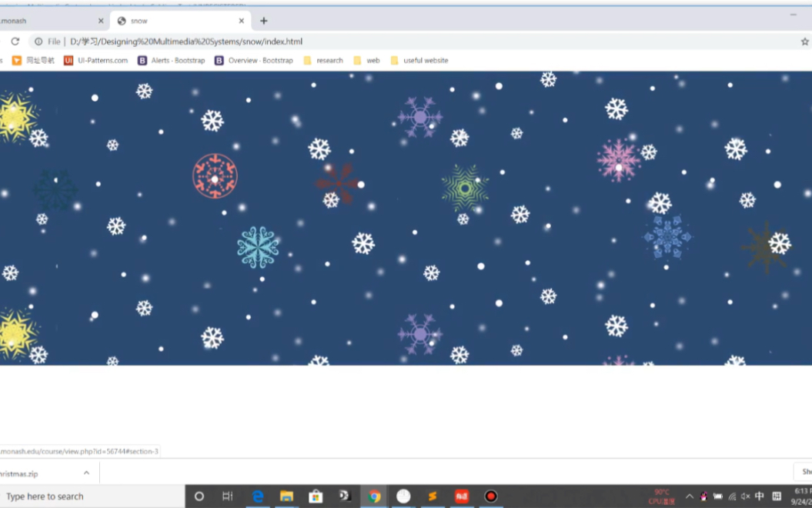Launch Microsoft Edge from the taskbar
The height and width of the screenshot is (508, 812).
click(x=259, y=496)
